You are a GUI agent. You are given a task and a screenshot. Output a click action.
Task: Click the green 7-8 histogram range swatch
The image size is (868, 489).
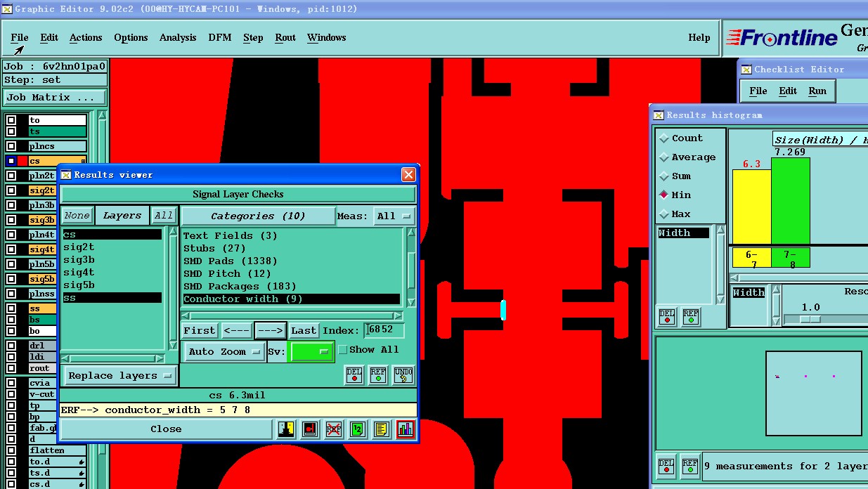790,258
